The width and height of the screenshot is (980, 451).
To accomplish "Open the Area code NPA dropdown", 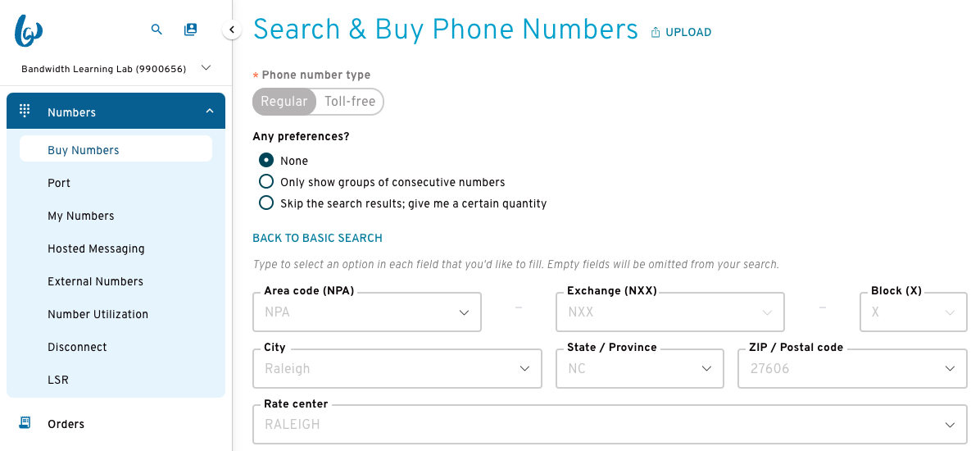I will pyautogui.click(x=367, y=312).
